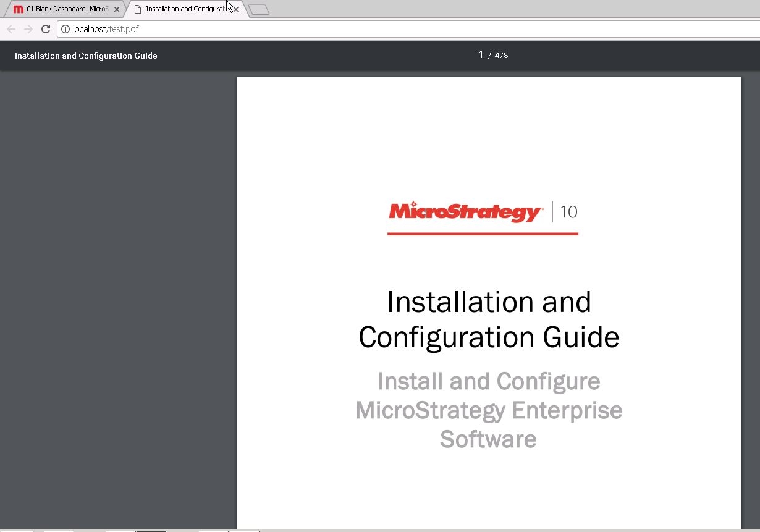
Task: Click the MicroStrategy logo on cover page
Action: tap(466, 212)
